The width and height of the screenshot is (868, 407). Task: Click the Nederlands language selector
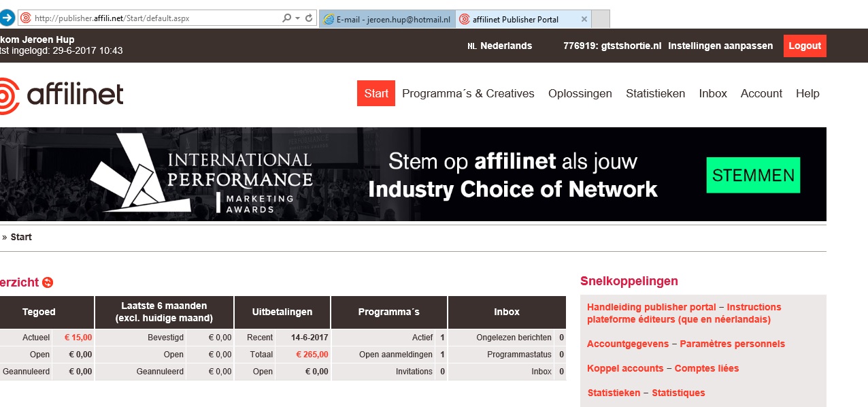point(500,46)
